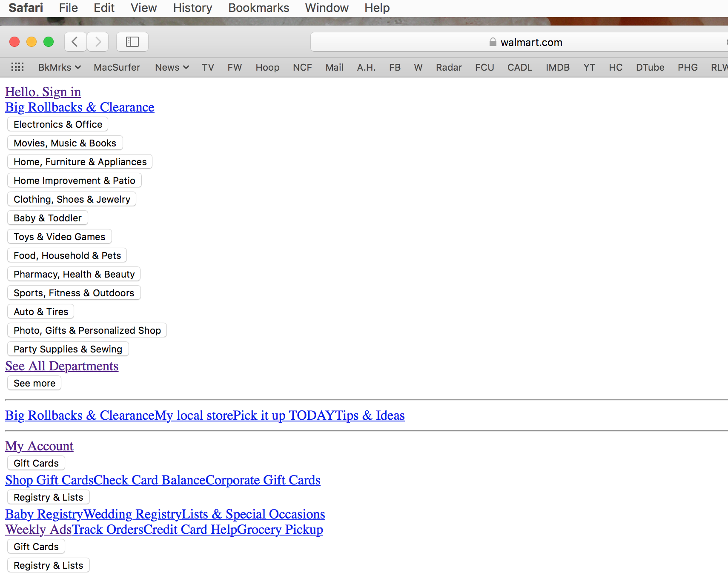
Task: Follow the Baby Registry link
Action: pos(44,514)
